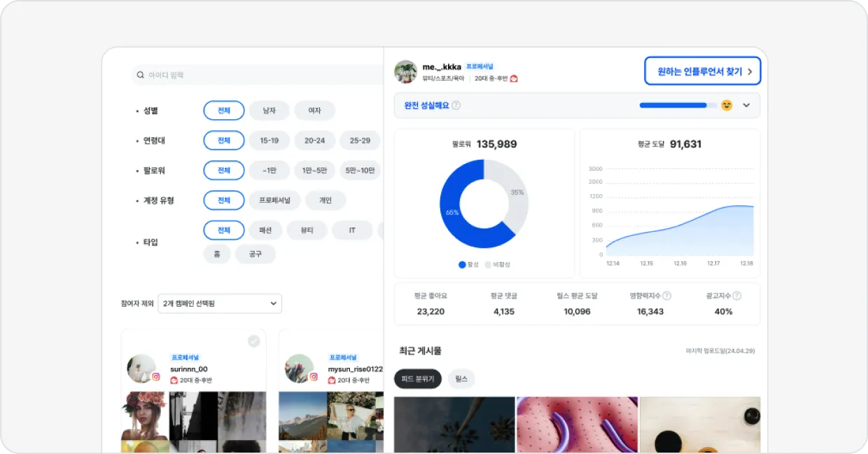Select the 홈 type filter
This screenshot has height=454, width=868.
[217, 254]
